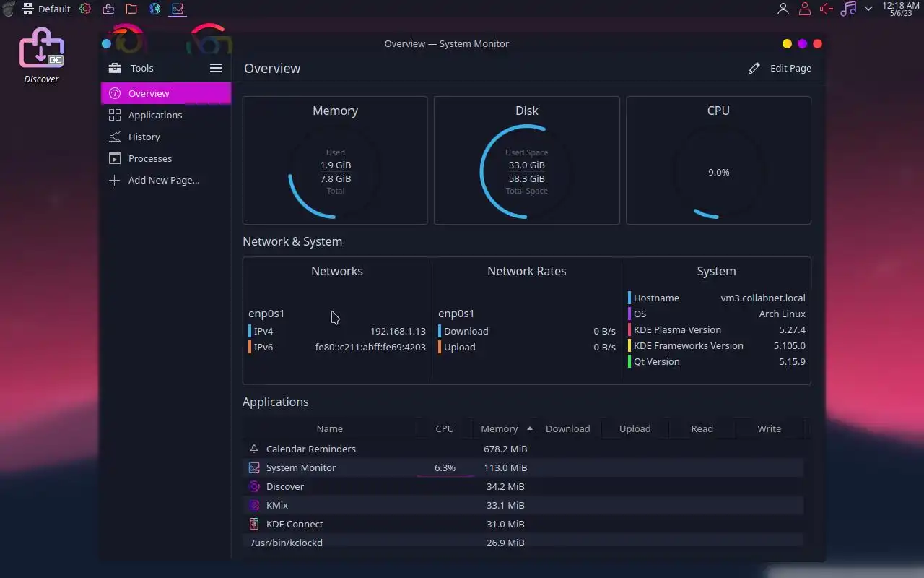Click the System Monitor taskbar icon
Viewport: 924px width, 578px height.
point(177,9)
